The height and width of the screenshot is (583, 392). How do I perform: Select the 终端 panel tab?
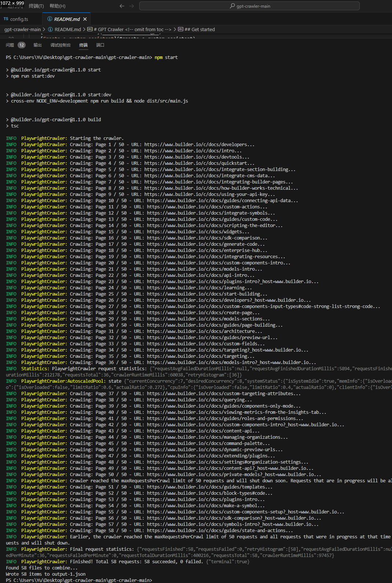[x=84, y=45]
